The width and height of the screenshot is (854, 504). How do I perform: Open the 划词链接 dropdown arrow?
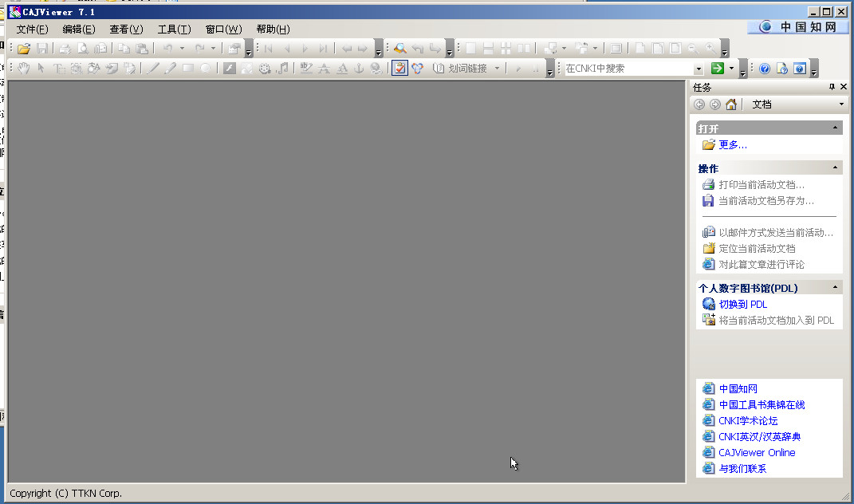coord(497,68)
